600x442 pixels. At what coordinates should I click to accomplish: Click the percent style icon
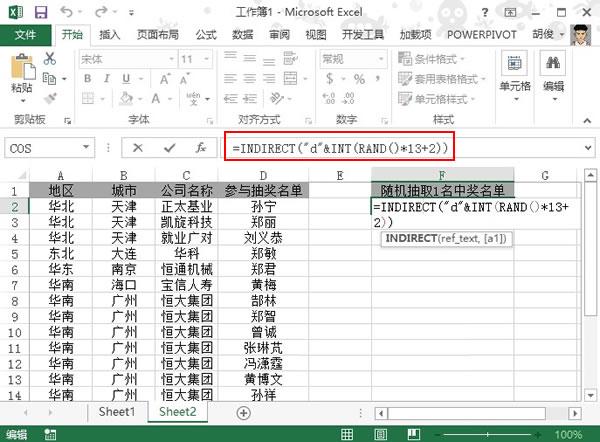click(359, 79)
